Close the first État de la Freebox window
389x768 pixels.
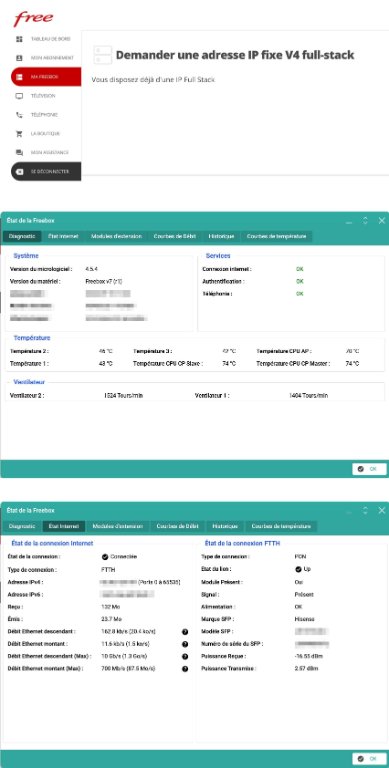point(382,221)
